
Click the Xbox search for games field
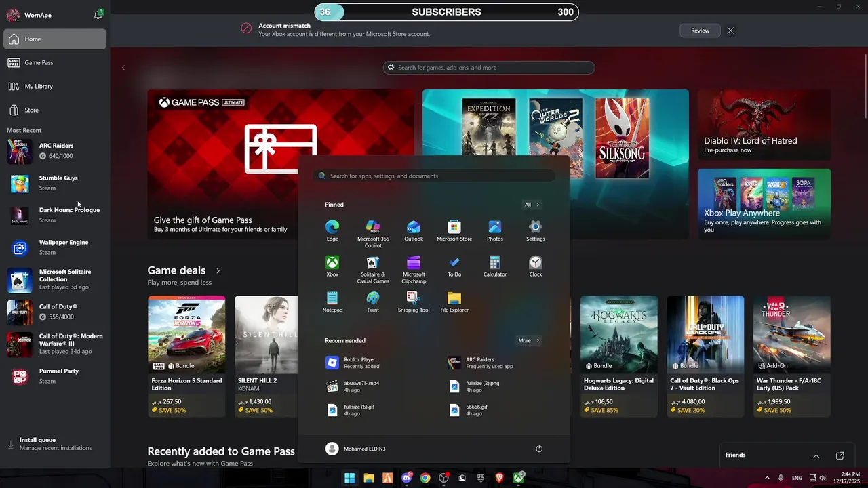coord(489,68)
